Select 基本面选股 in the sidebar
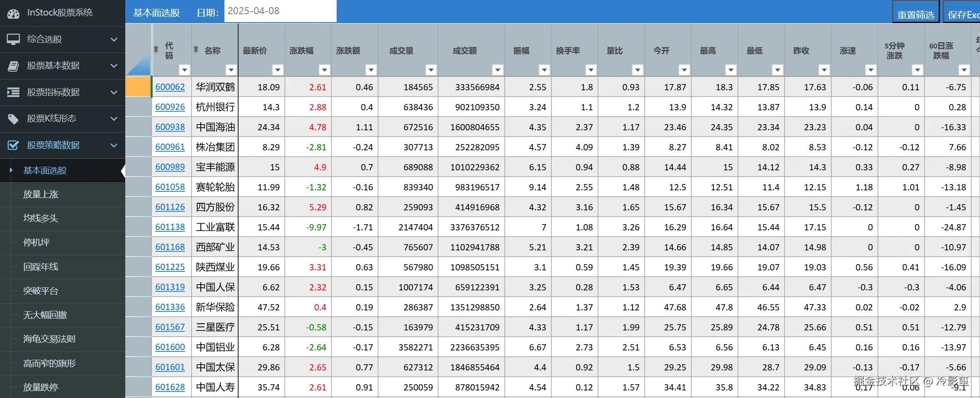 63,170
